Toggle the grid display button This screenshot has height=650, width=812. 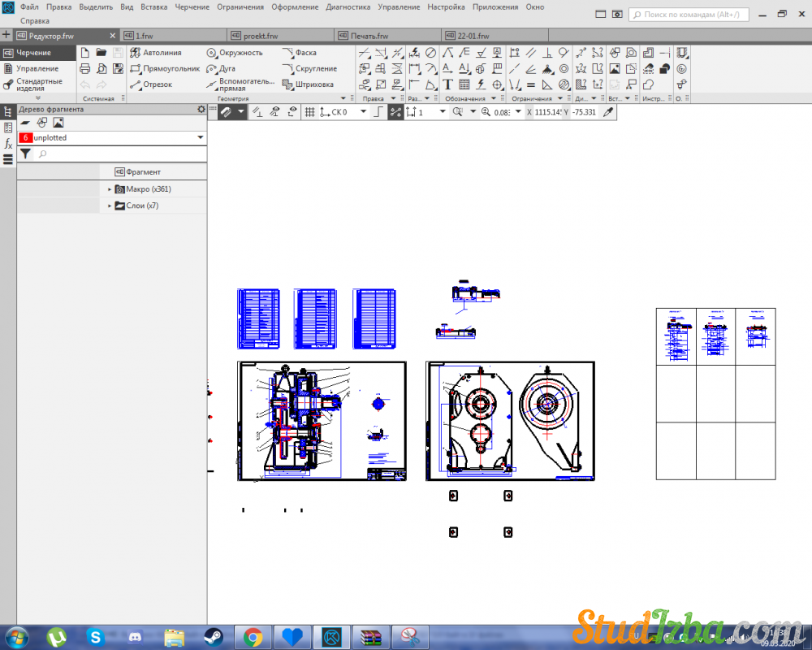[x=309, y=112]
